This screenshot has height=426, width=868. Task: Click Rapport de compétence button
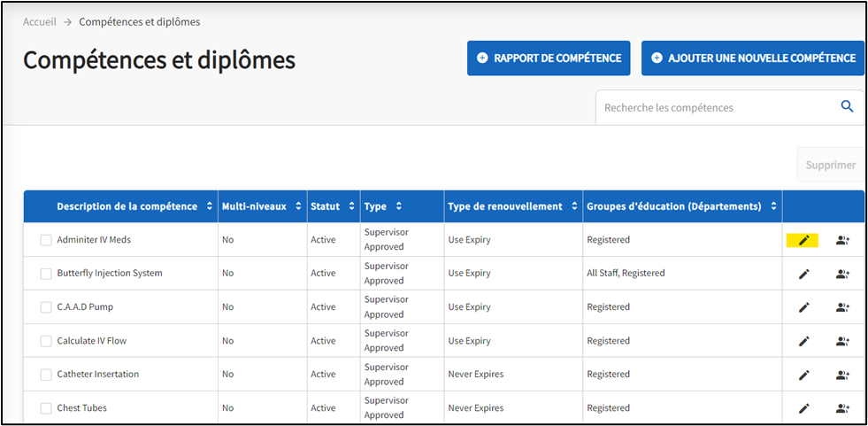click(549, 58)
